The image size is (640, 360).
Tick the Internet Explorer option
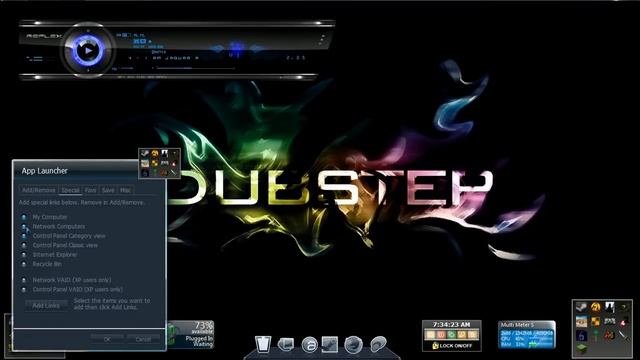click(x=24, y=255)
